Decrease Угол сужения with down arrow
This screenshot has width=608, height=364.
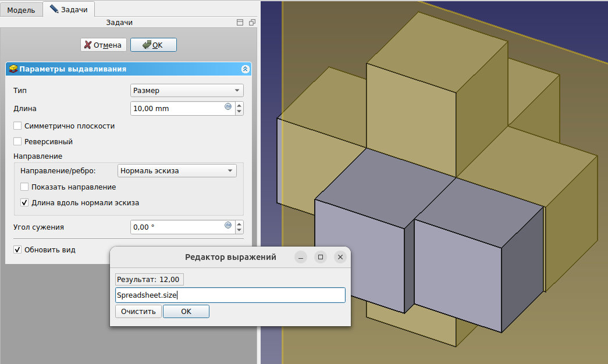pyautogui.click(x=239, y=230)
